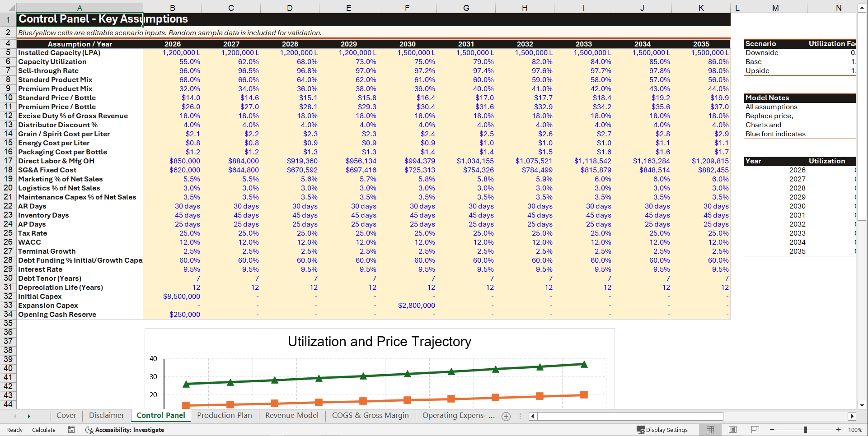This screenshot has height=436, width=868.
Task: Select column M header
Action: tap(775, 8)
